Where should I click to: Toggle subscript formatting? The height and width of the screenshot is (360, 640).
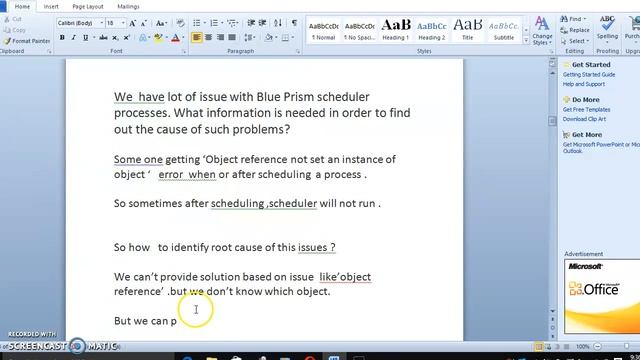click(115, 38)
